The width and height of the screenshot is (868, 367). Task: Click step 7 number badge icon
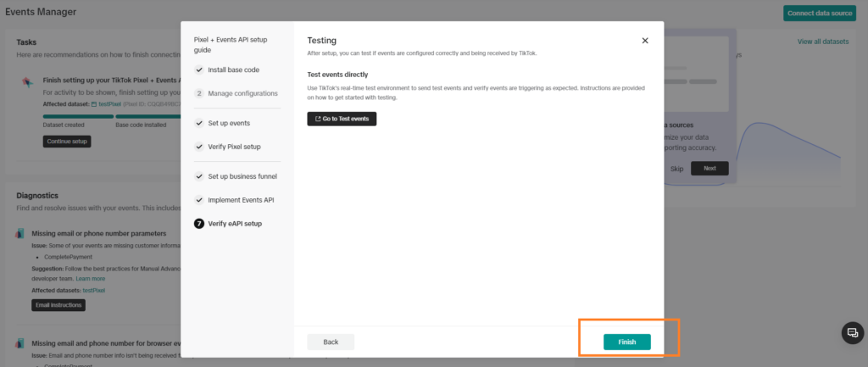199,224
